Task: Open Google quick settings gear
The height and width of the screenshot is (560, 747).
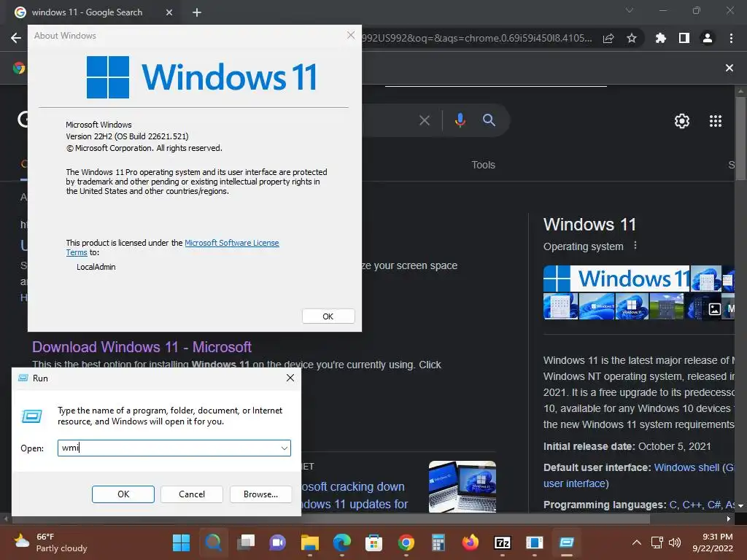Action: click(682, 121)
